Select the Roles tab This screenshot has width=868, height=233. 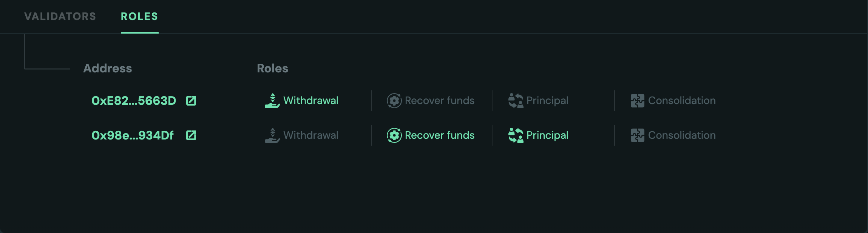pyautogui.click(x=139, y=17)
